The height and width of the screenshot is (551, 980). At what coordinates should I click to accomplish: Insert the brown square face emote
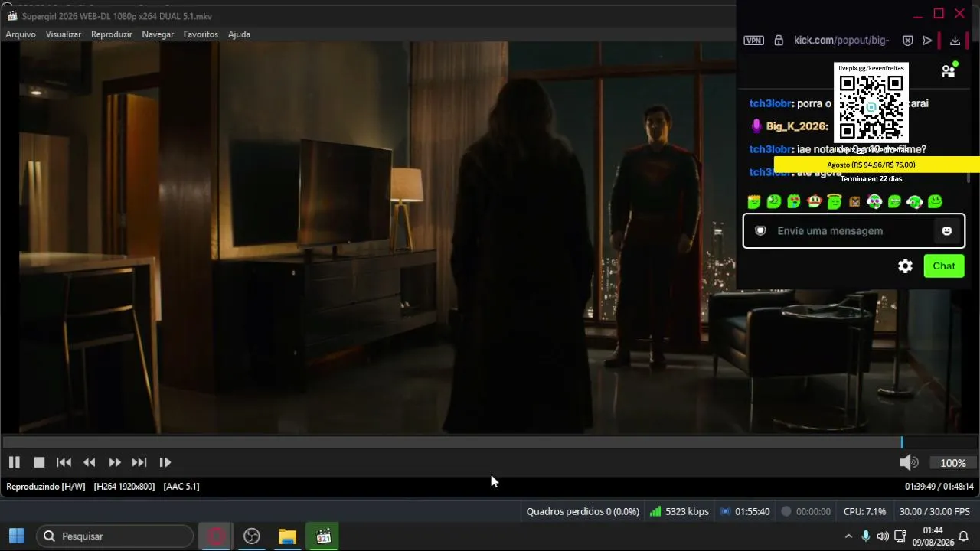(854, 202)
